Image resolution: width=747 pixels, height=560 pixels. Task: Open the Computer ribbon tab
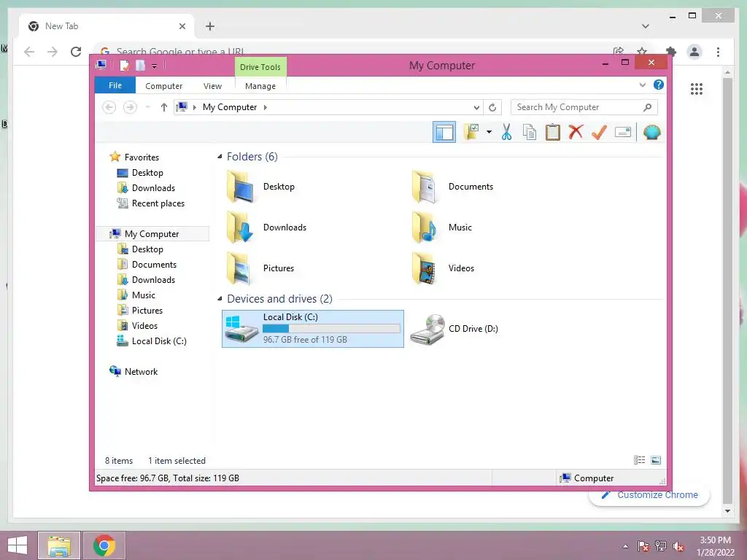pos(164,86)
